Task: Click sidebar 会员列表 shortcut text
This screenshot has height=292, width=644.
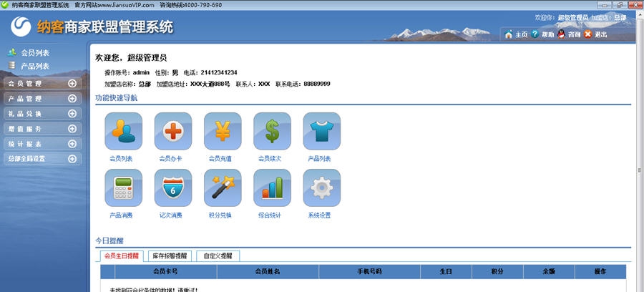Action: tap(35, 53)
